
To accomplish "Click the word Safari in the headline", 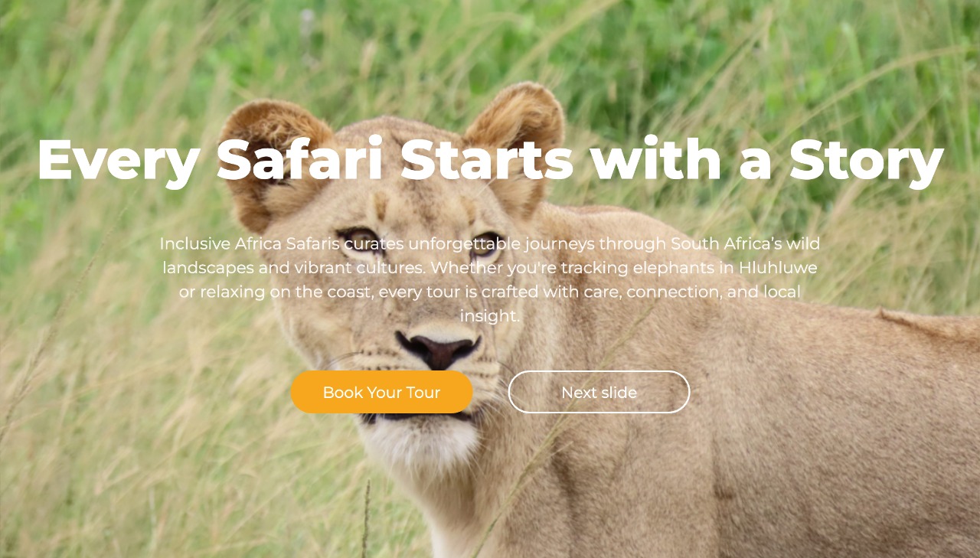I will (299, 159).
